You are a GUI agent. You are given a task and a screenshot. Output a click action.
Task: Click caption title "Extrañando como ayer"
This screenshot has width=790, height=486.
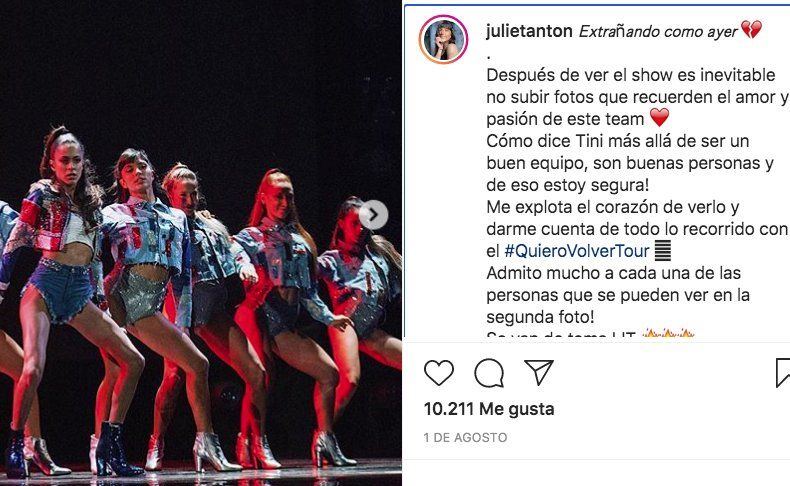(658, 31)
